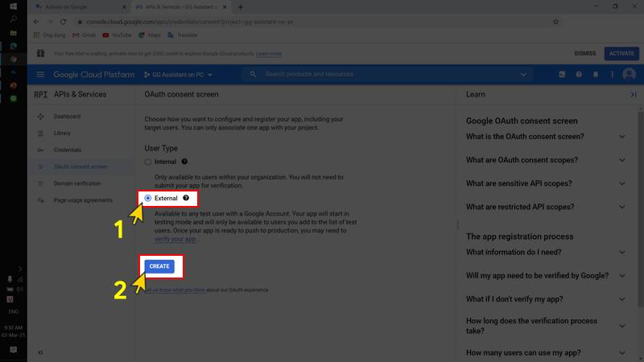Screen dimensions: 644x362
Task: Bookmark this page with the star icon
Action: [x=555, y=22]
